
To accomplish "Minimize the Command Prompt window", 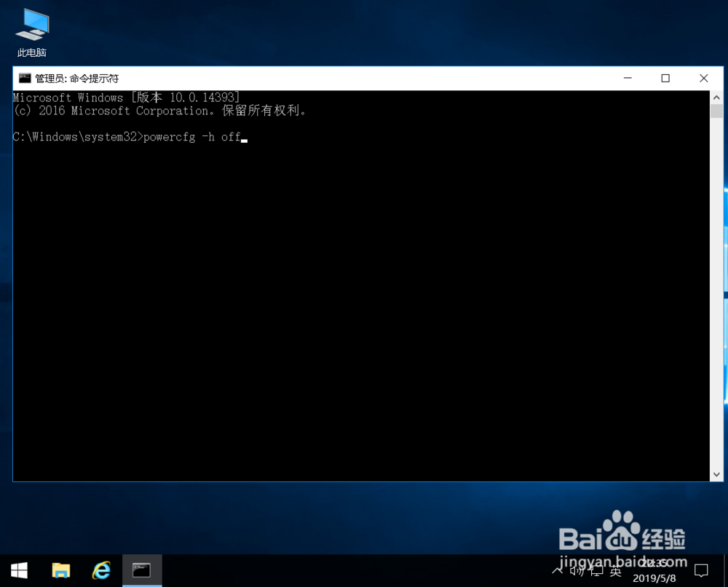I will (x=628, y=78).
